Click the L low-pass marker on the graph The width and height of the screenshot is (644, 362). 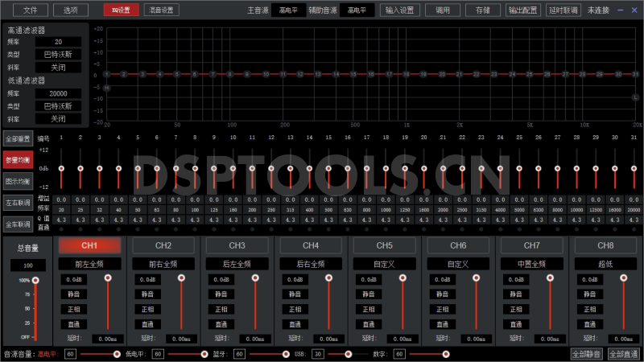(634, 97)
